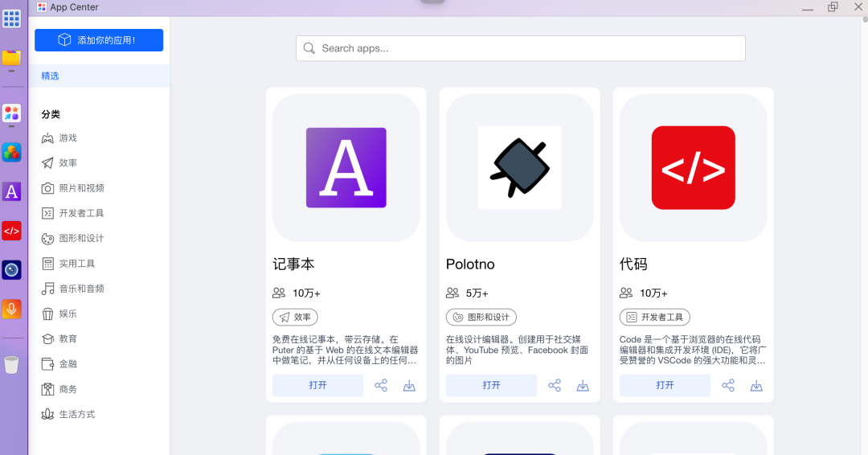
Task: Open the purple Notepad icon in taskbar
Action: [11, 191]
